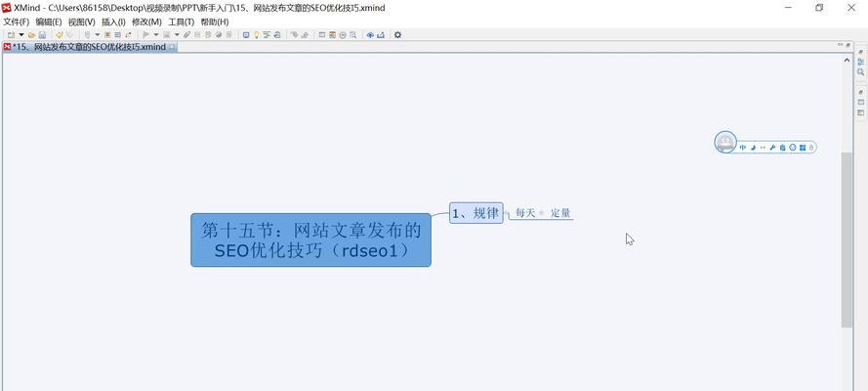
Task: Click the lightbulb brainstorming toolbar icon
Action: tap(257, 35)
